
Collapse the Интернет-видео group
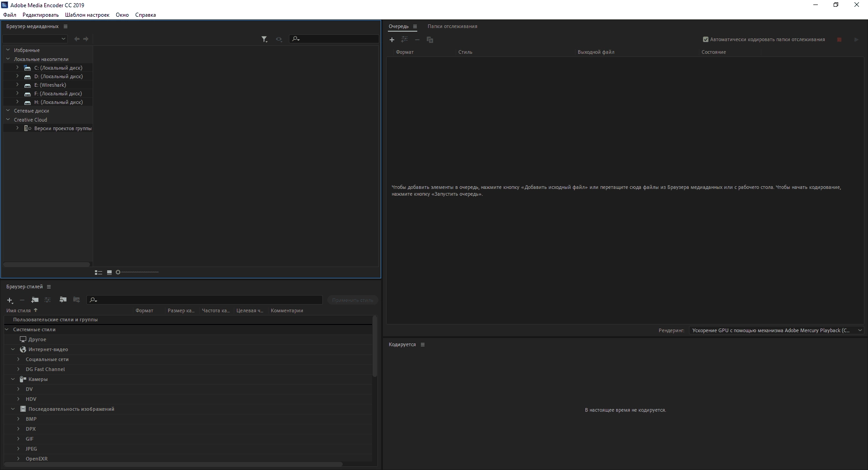pyautogui.click(x=13, y=350)
